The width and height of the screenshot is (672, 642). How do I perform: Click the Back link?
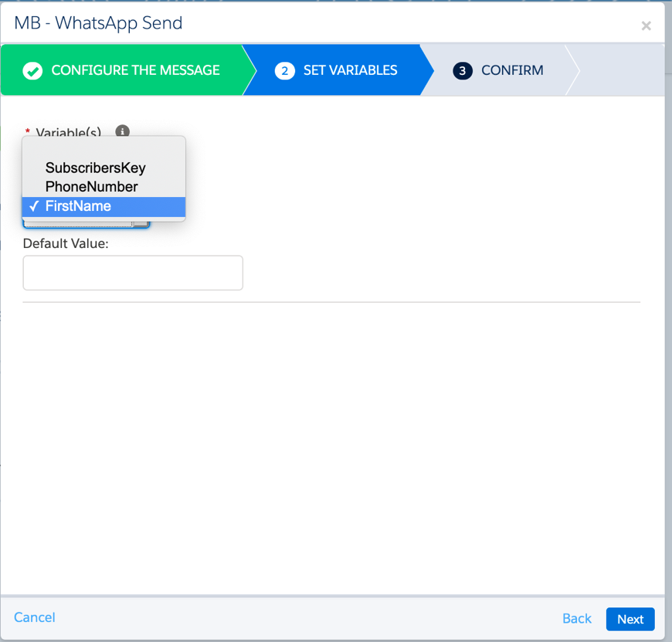click(x=576, y=619)
